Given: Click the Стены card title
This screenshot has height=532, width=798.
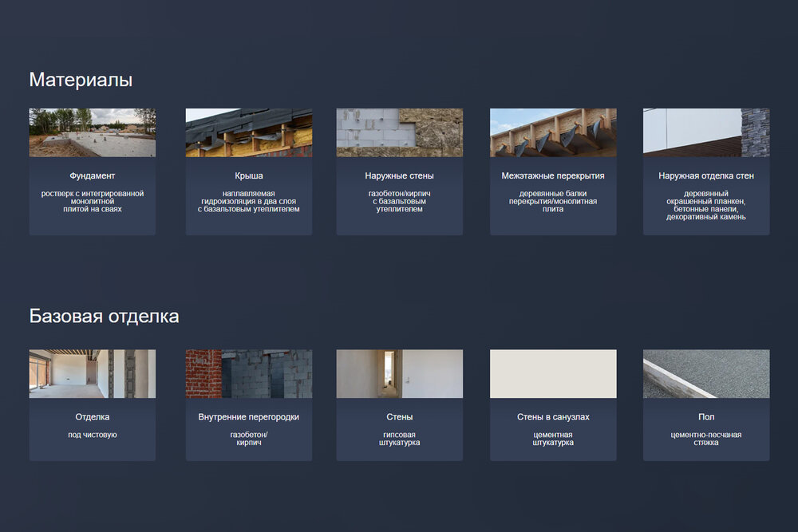Looking at the screenshot, I should point(400,416).
